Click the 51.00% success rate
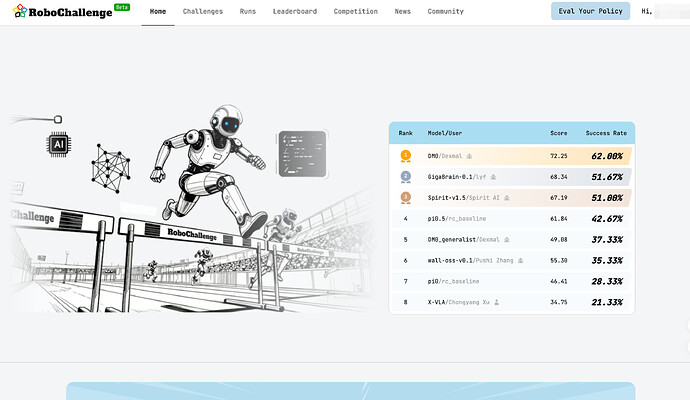 point(607,198)
